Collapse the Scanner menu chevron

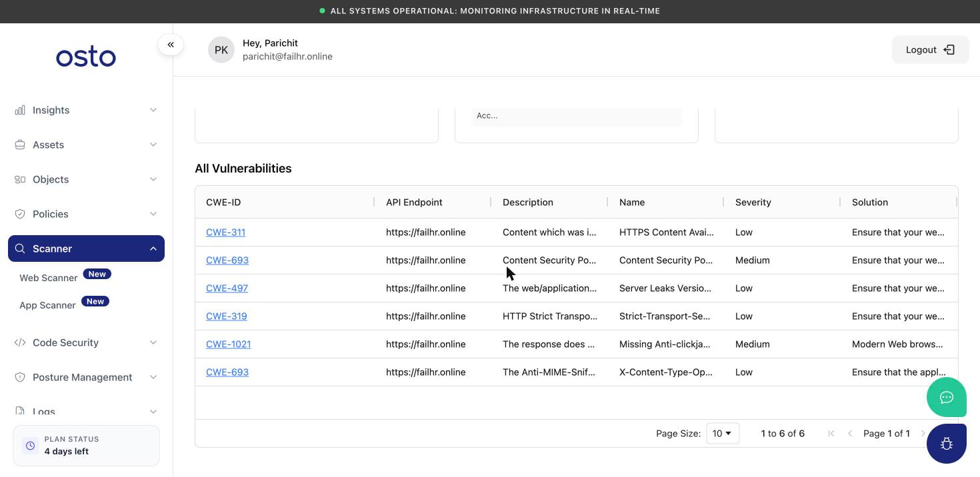153,248
